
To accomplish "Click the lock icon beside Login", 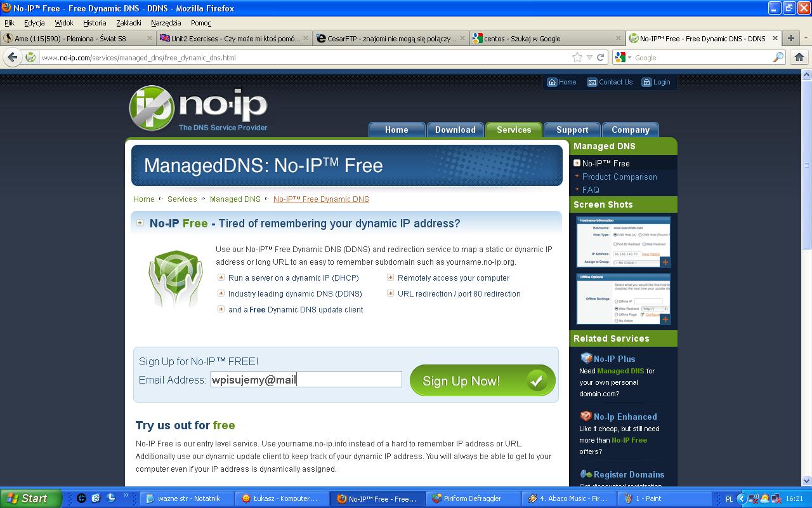I will [x=646, y=82].
